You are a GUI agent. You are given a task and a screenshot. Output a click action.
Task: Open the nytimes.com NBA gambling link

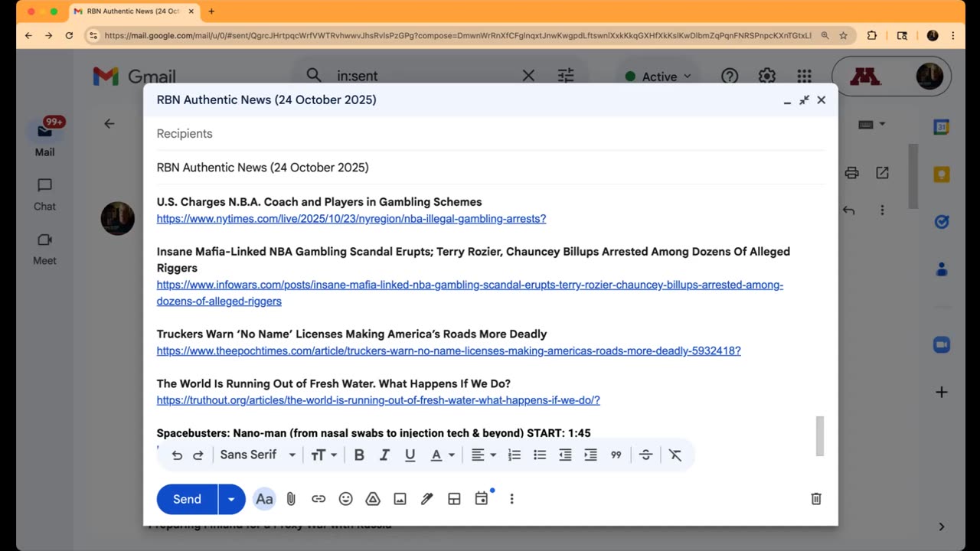[x=351, y=219]
